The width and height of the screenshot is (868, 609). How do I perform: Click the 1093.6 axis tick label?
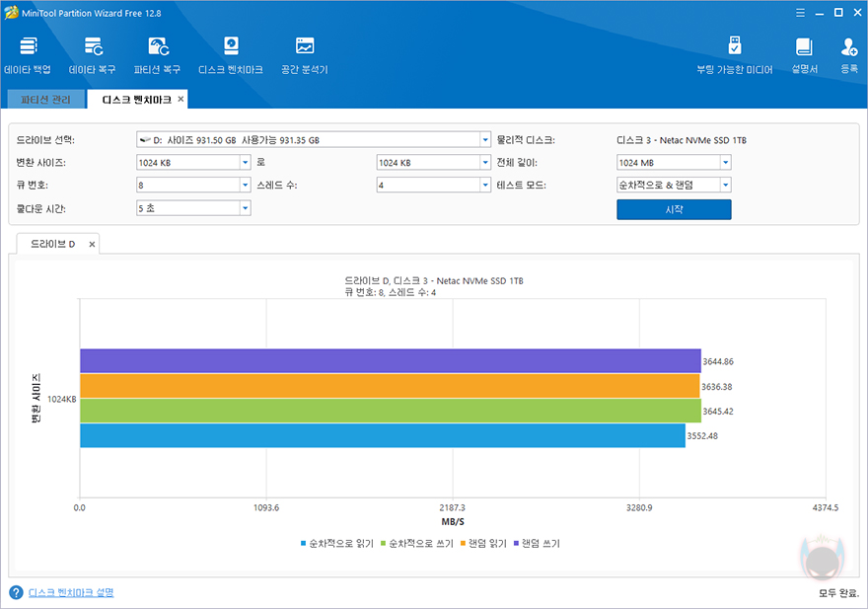click(x=266, y=507)
